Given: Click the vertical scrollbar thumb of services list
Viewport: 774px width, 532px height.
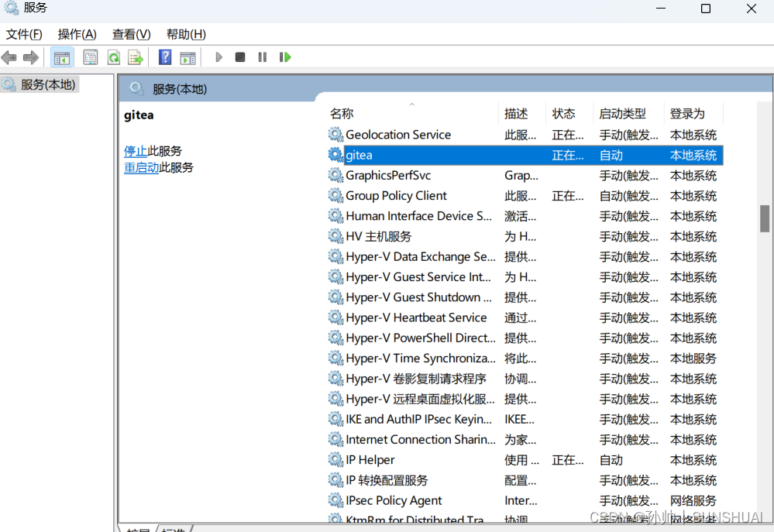Looking at the screenshot, I should coord(765,218).
